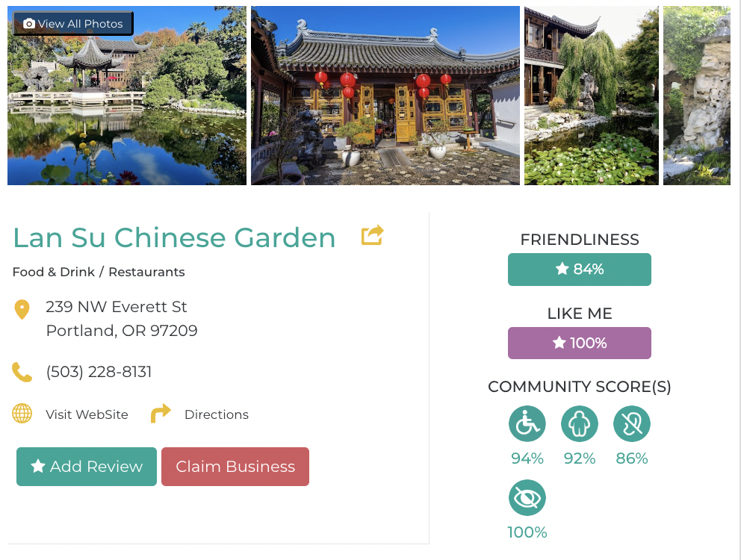Image resolution: width=741 pixels, height=560 pixels.
Task: Open the Directions link
Action: pos(217,414)
